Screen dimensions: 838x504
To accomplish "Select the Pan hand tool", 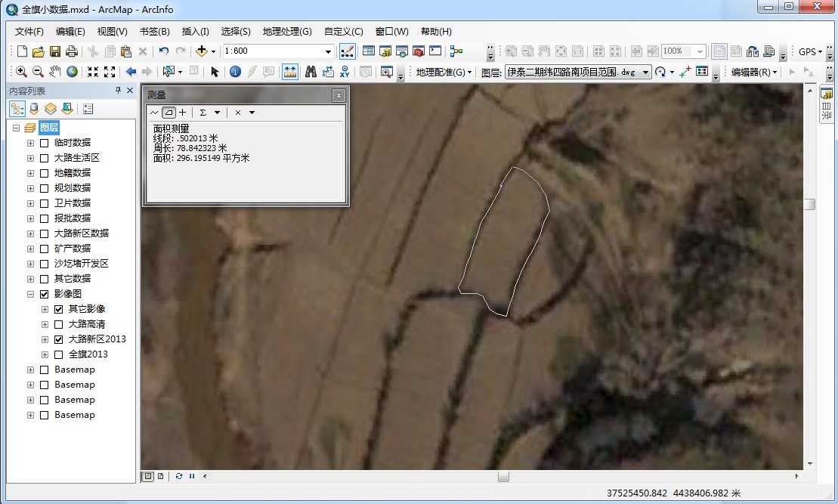I will (55, 72).
